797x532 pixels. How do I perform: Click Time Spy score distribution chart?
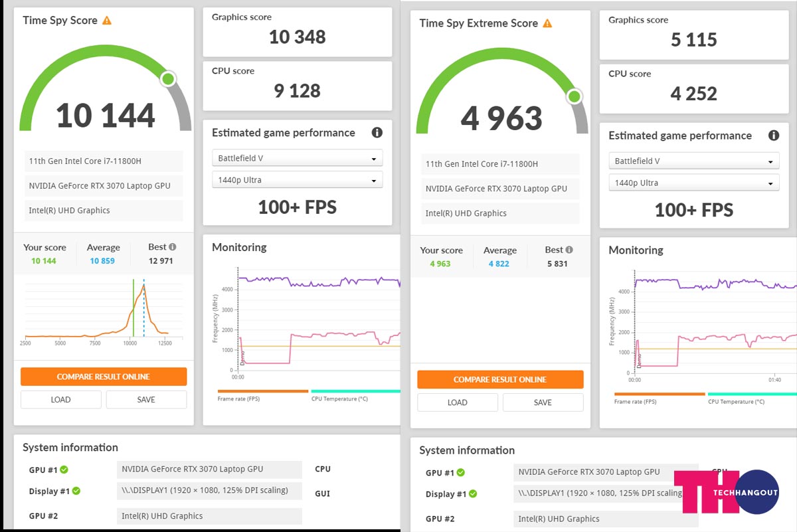tap(104, 313)
